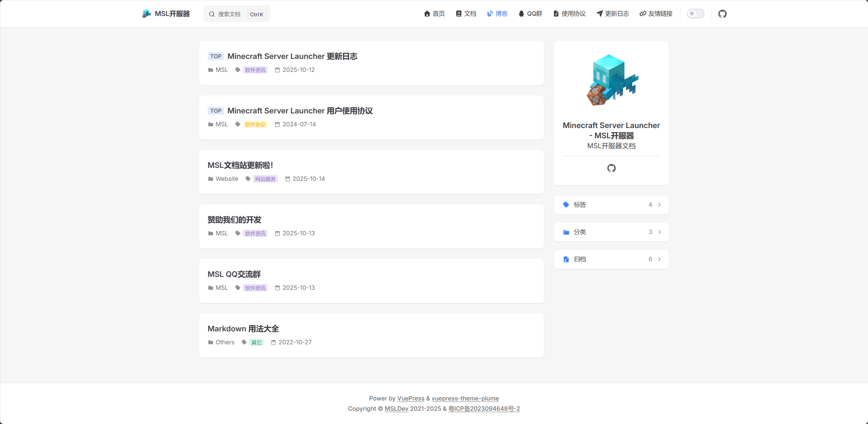Click the MSL开服器 logo icon

tap(146, 14)
